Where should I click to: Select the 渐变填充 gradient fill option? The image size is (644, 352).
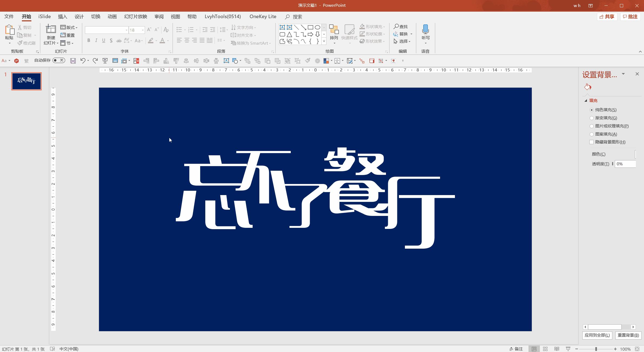pos(592,118)
